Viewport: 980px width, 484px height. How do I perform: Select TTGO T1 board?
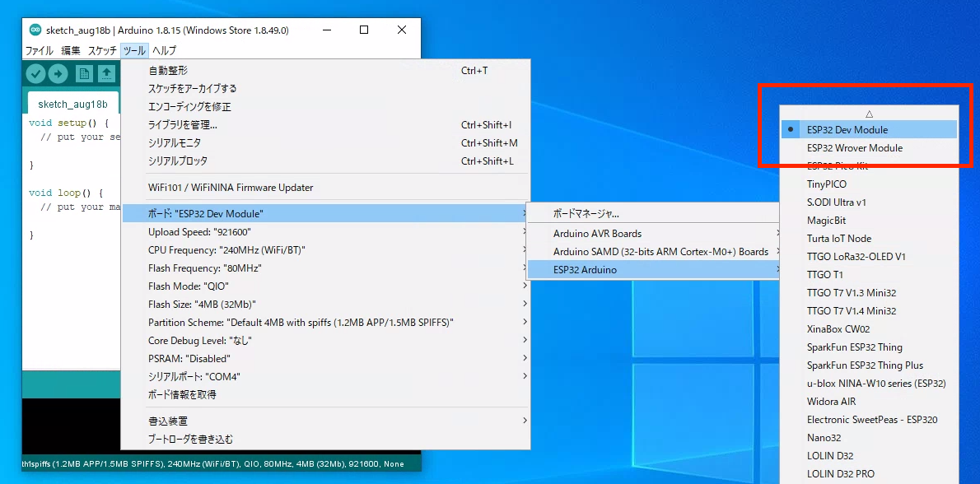[869, 275]
